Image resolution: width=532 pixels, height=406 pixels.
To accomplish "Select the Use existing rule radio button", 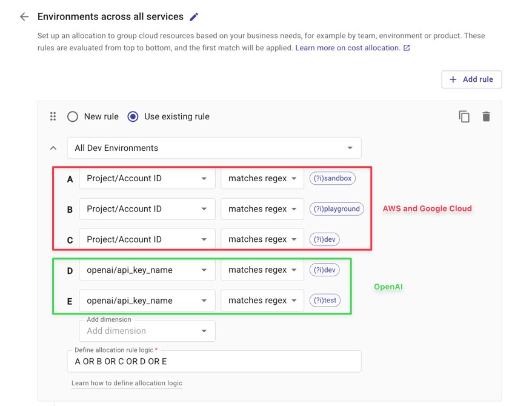I will pos(133,116).
